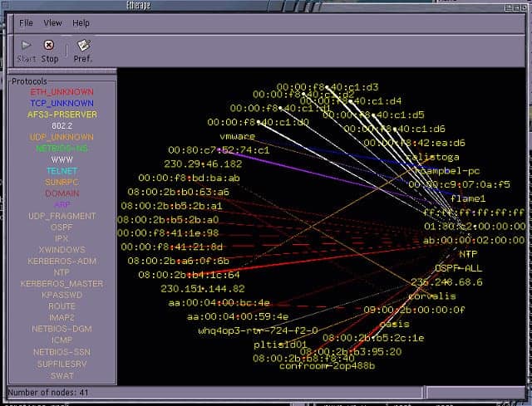Open the Help menu
The height and width of the screenshot is (406, 532).
point(81,23)
